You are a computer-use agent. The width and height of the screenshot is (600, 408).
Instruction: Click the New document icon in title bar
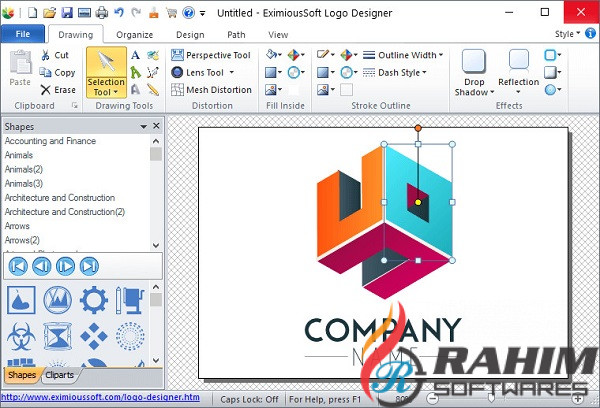pyautogui.click(x=33, y=13)
